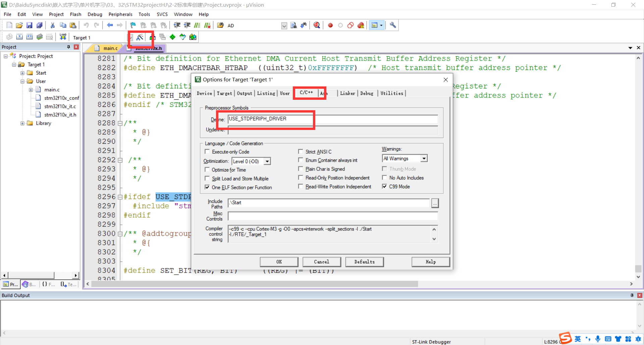Open Options for Target magic wand icon
The image size is (644, 345).
(140, 37)
